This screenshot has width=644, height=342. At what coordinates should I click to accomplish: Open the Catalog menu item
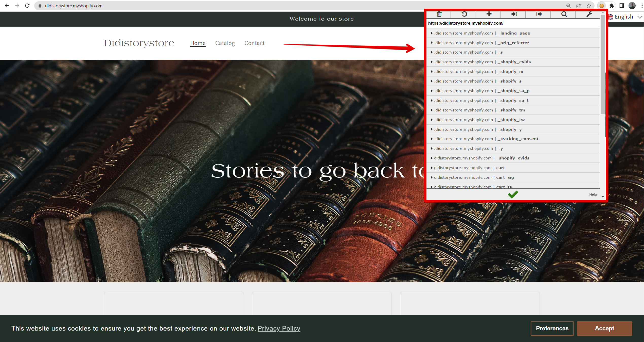pyautogui.click(x=225, y=43)
